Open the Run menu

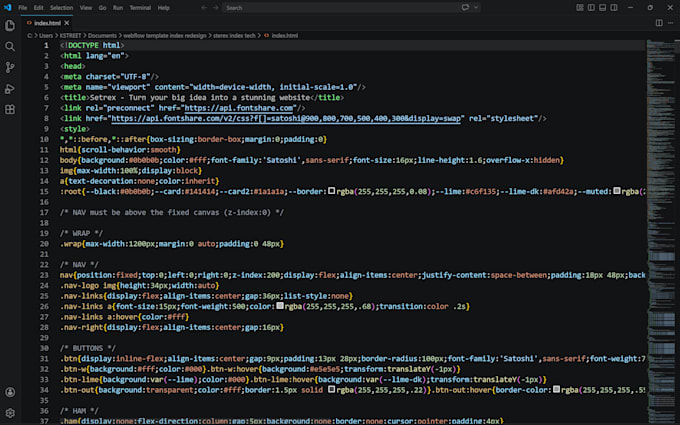pos(118,8)
